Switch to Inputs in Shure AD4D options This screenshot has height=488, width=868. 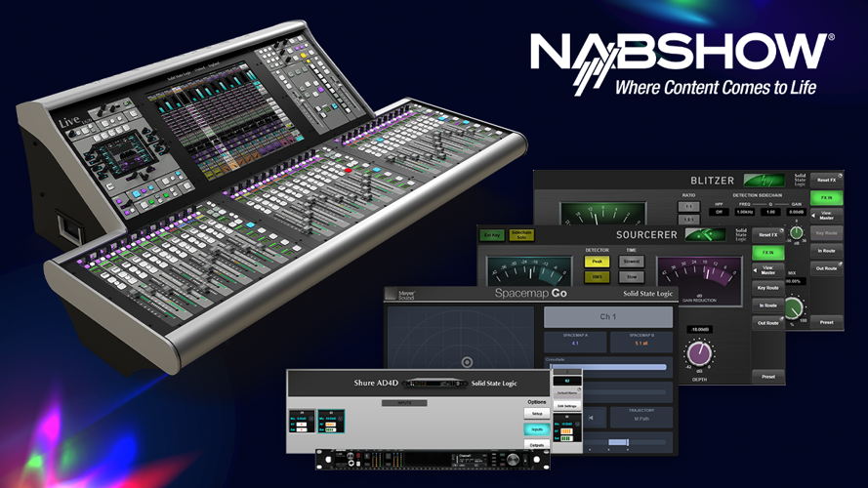[x=537, y=429]
